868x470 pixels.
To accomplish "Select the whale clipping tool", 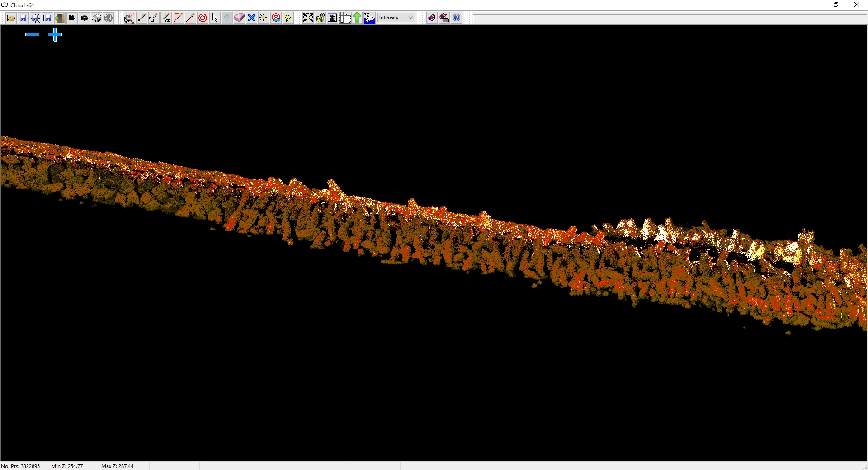I will pos(369,18).
